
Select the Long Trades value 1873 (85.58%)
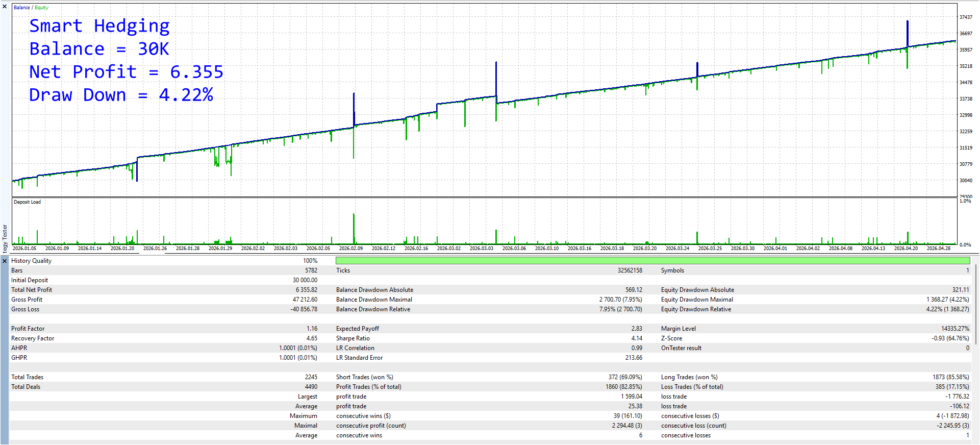951,377
